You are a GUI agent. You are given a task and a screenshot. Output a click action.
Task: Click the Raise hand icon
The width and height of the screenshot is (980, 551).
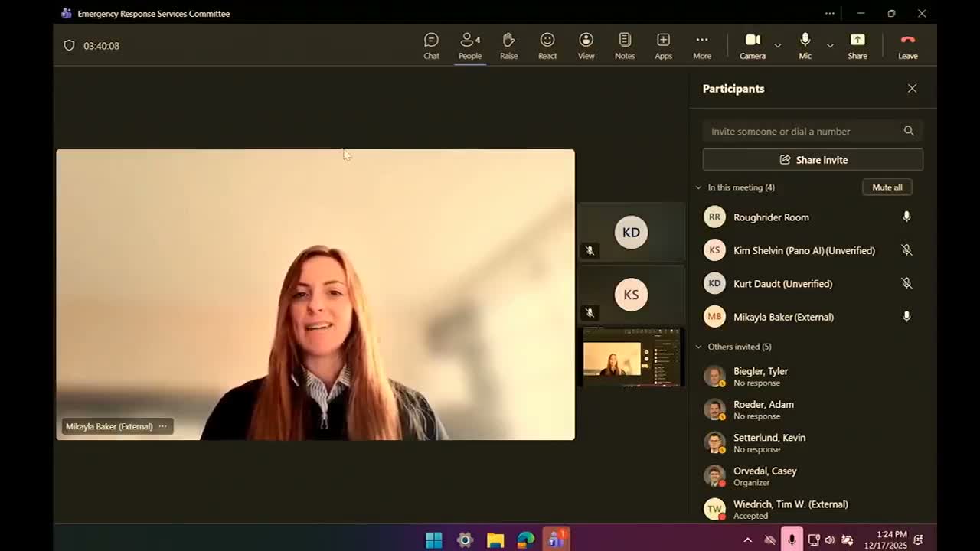(508, 45)
